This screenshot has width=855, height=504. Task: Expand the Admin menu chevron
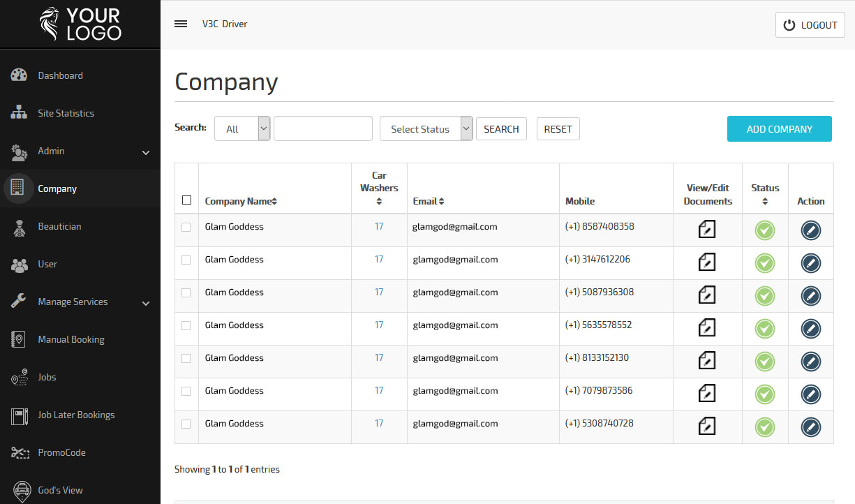click(x=146, y=152)
